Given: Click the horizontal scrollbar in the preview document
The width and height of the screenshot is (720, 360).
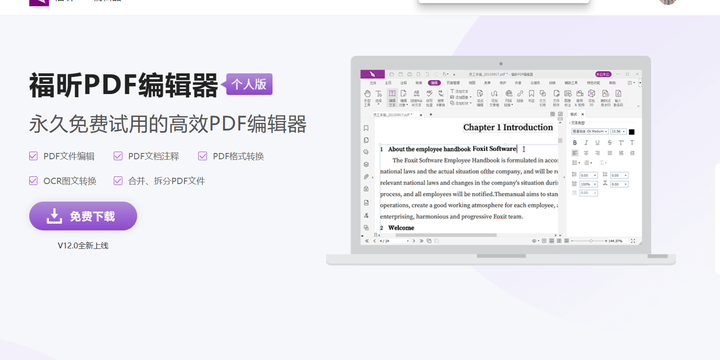Looking at the screenshot, I should click(446, 235).
